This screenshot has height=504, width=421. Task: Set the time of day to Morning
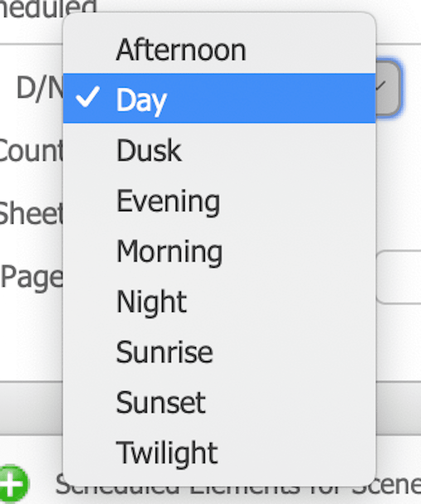(x=169, y=252)
